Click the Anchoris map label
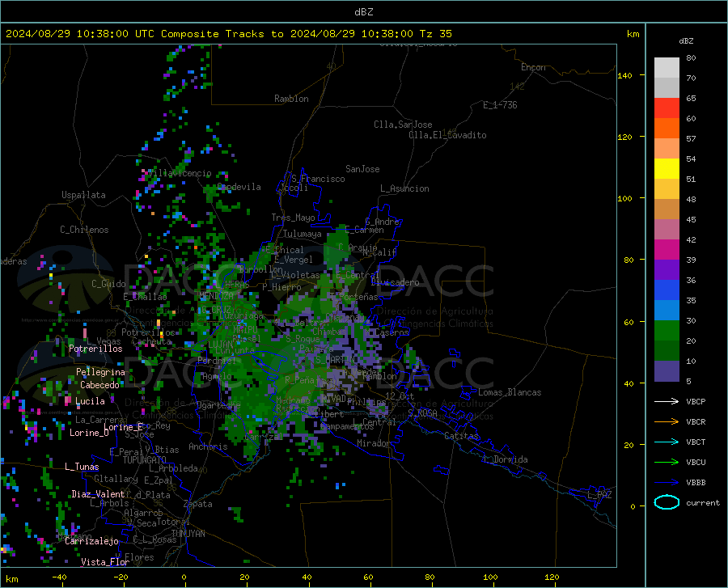The height and width of the screenshot is (588, 728). (x=208, y=446)
